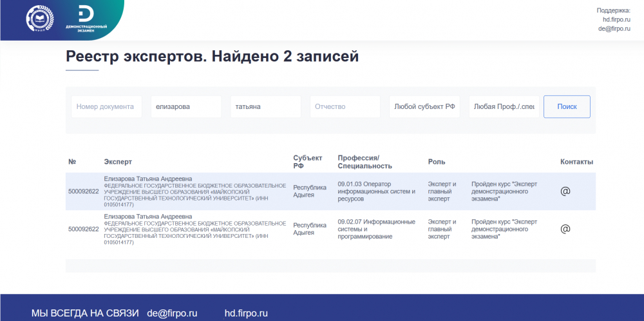
Task: Click 09.01.03 Оператор информационных систем cell
Action: coord(377,191)
